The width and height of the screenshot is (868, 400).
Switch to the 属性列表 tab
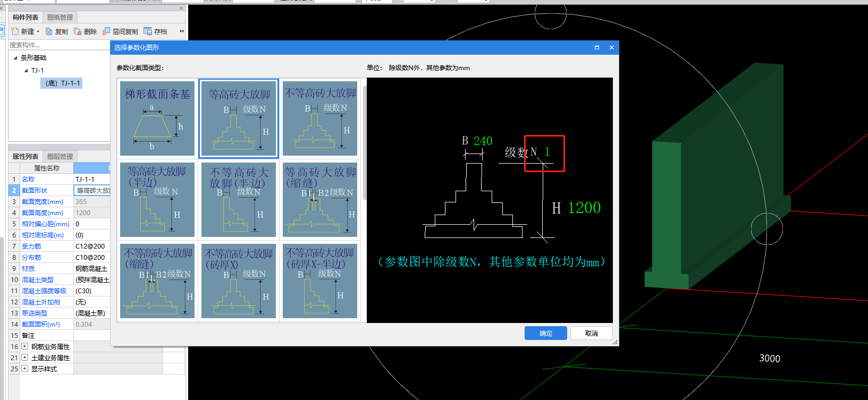[26, 156]
